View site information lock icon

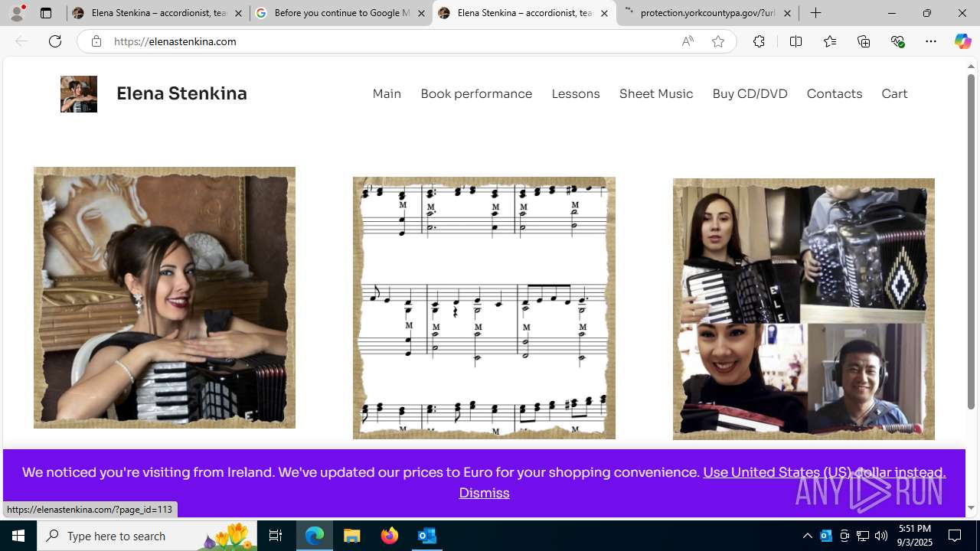pos(96,41)
